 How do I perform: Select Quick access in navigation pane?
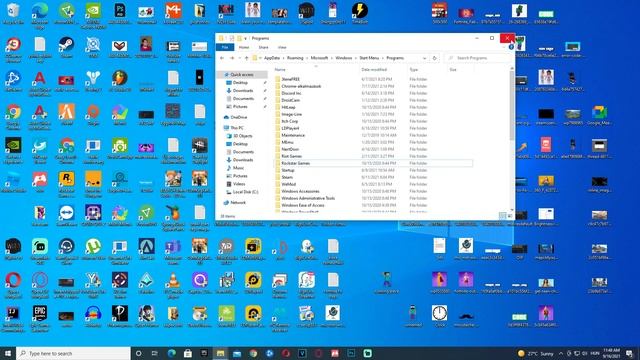point(242,75)
